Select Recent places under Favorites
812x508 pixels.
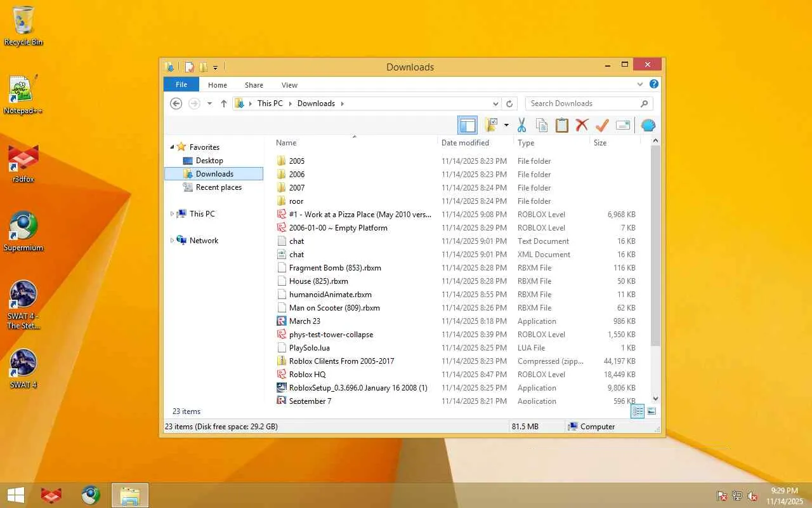click(219, 187)
